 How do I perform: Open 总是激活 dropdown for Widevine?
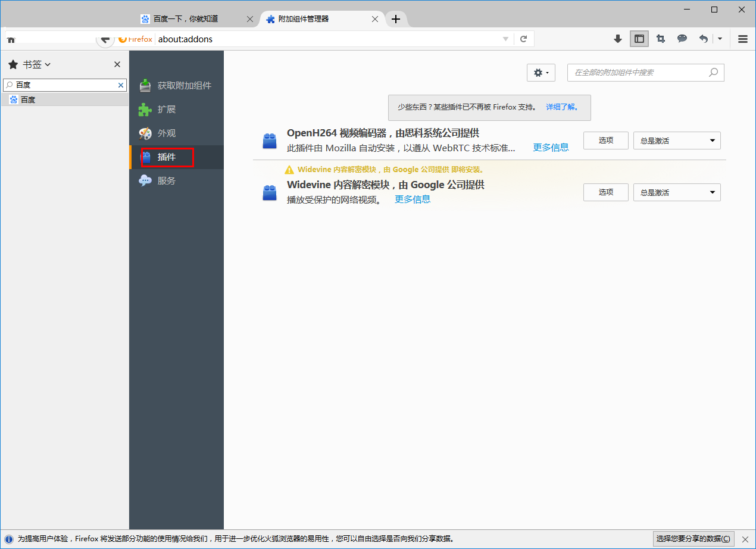pos(677,192)
